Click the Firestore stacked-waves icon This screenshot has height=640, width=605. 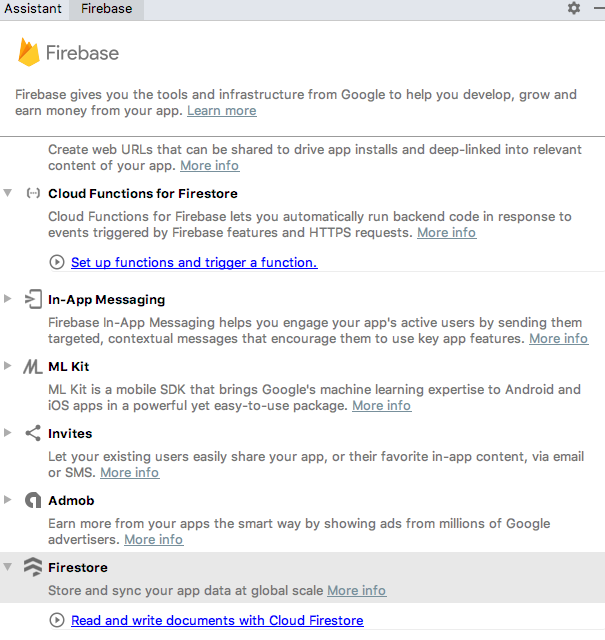point(33,567)
